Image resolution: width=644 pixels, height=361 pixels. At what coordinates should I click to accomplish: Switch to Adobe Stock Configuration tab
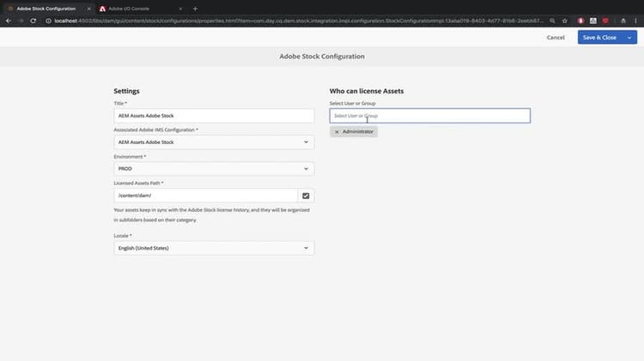pyautogui.click(x=46, y=9)
